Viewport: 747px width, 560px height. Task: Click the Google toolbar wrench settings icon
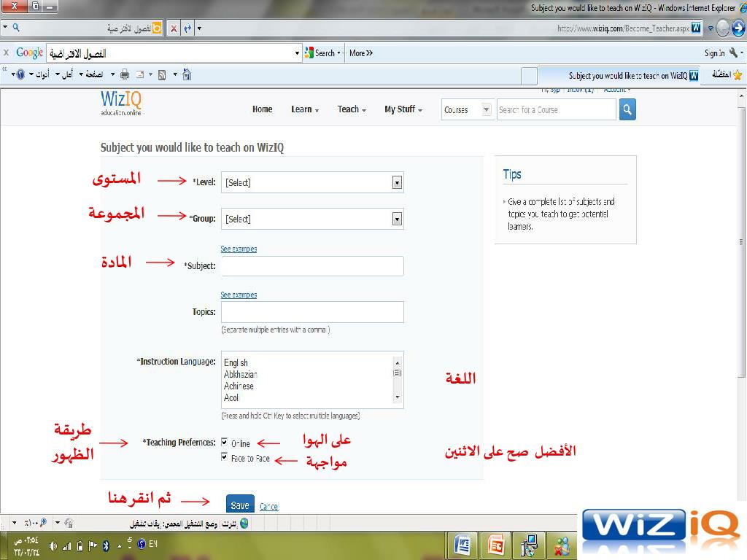733,52
